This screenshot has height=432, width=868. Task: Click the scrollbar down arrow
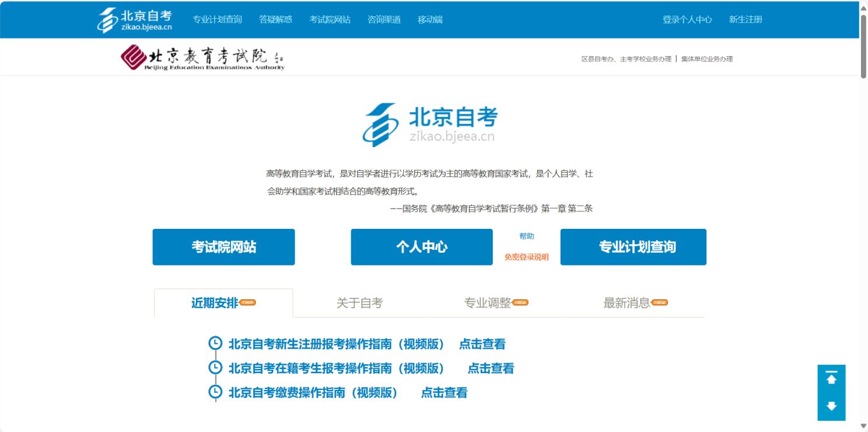click(x=863, y=425)
